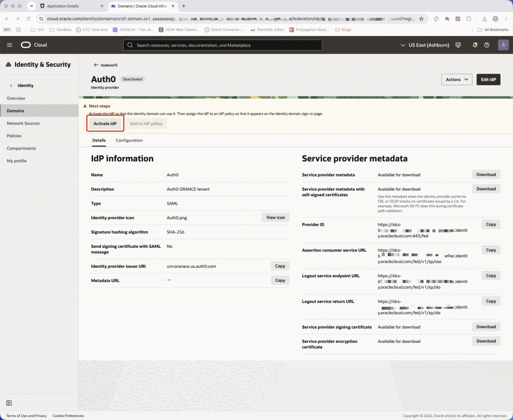513x420 pixels.
Task: Open All Bookmarks folder
Action: point(493,30)
